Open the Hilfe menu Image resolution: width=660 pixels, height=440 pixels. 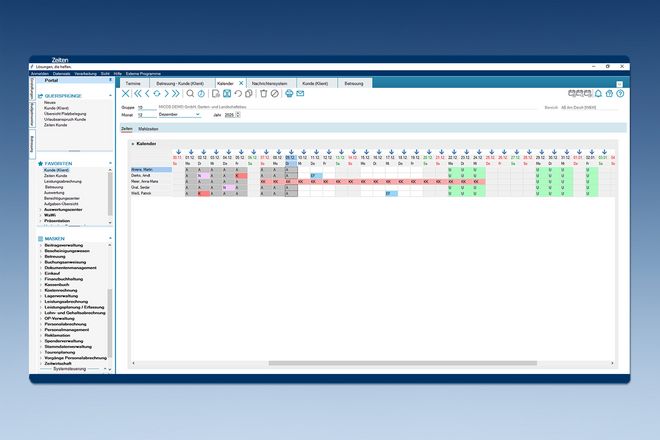tap(117, 74)
